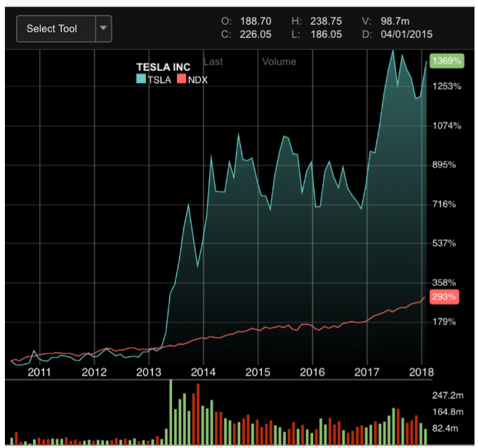The width and height of the screenshot is (478, 448).
Task: Click the green 1369% value tag
Action: (x=446, y=60)
